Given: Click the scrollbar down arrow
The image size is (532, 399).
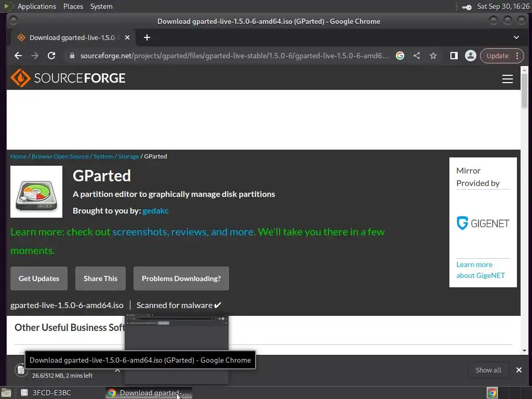Looking at the screenshot, I should pos(525,351).
